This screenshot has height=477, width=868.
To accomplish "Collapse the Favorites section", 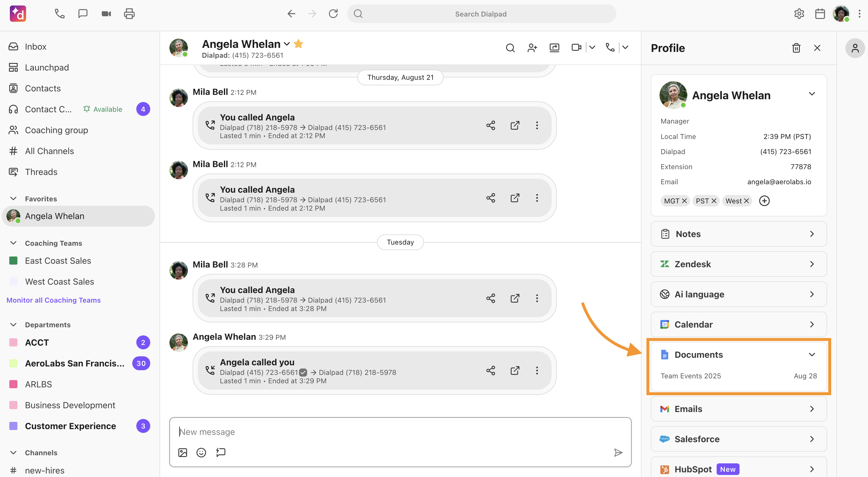I will [x=13, y=198].
